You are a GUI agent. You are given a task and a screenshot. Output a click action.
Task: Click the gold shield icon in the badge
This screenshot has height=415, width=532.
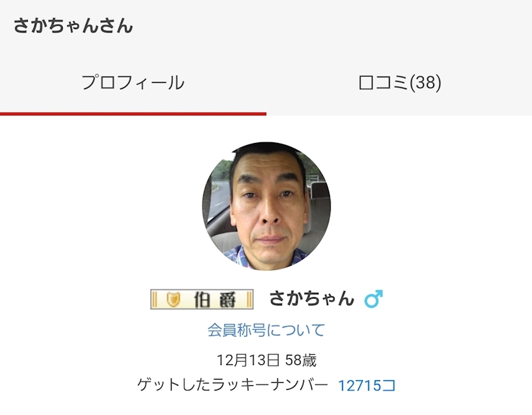coord(174,299)
